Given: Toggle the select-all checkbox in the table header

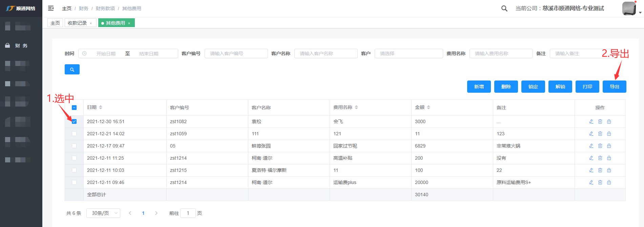Looking at the screenshot, I should click(74, 108).
